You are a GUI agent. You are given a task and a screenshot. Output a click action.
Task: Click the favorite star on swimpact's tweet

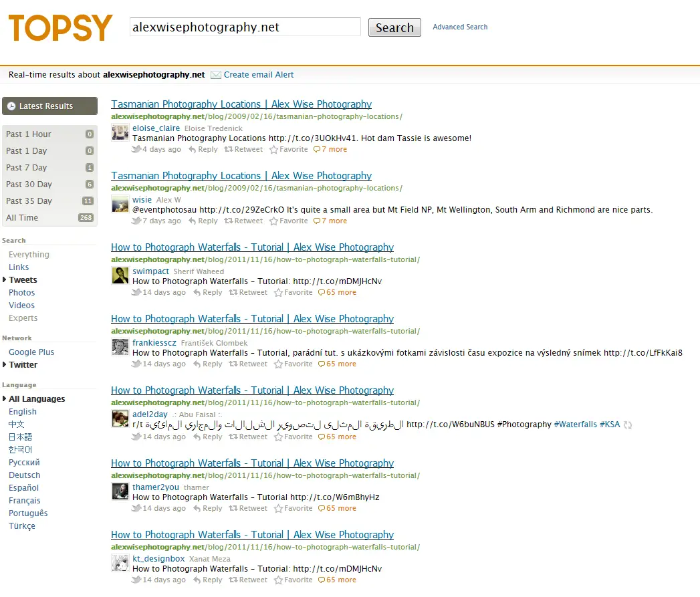[x=278, y=292]
